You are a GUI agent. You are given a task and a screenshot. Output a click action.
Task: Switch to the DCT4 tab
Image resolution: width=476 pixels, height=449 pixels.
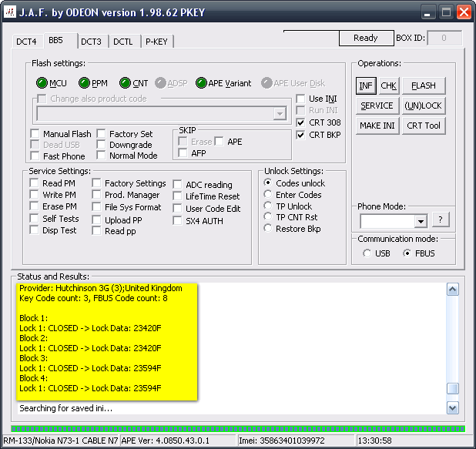coord(26,42)
